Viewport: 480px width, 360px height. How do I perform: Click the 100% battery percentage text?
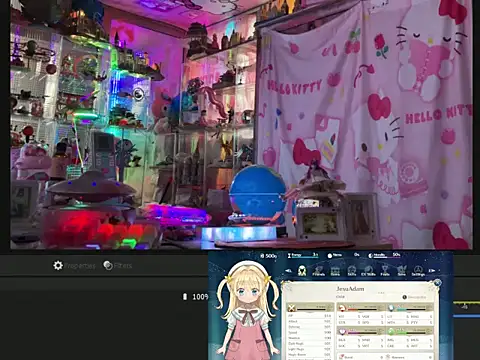click(x=200, y=297)
